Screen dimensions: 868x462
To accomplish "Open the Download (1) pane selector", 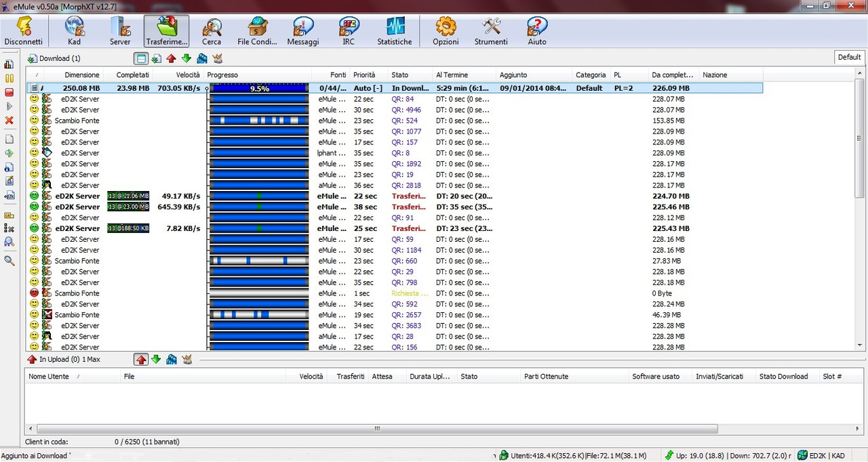I will coord(54,58).
